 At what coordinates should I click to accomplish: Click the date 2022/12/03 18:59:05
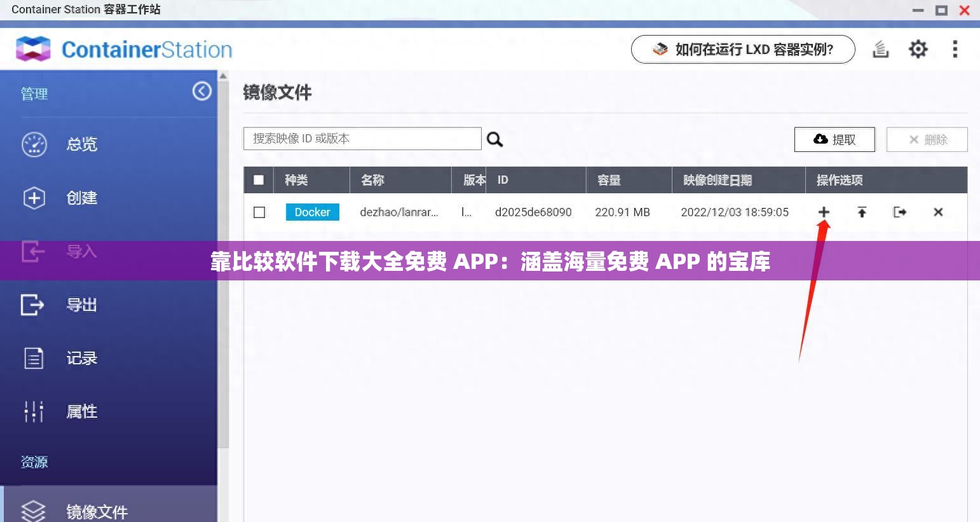pos(735,212)
